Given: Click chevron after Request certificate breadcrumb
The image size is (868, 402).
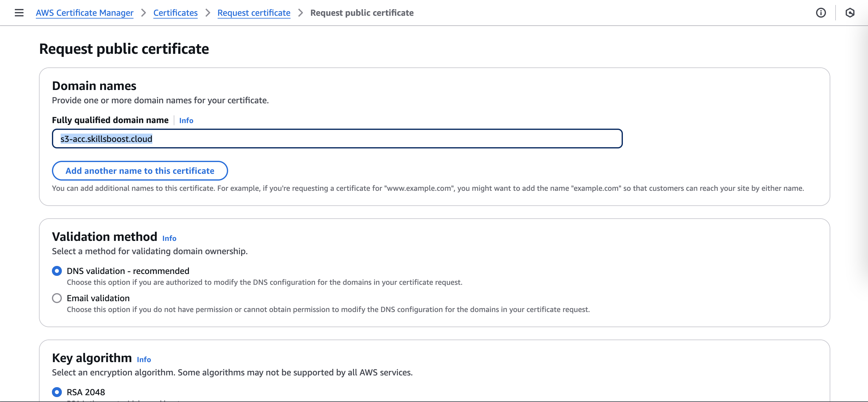Looking at the screenshot, I should [x=300, y=13].
